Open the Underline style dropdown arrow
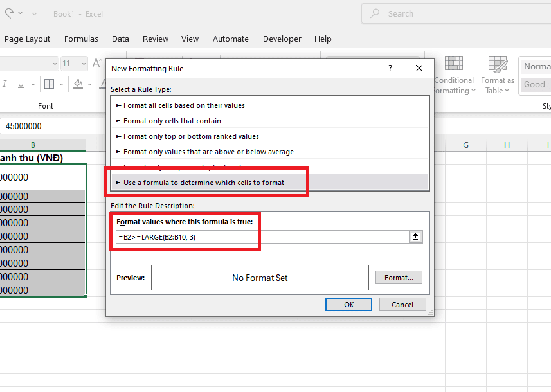551x392 pixels. (x=33, y=84)
